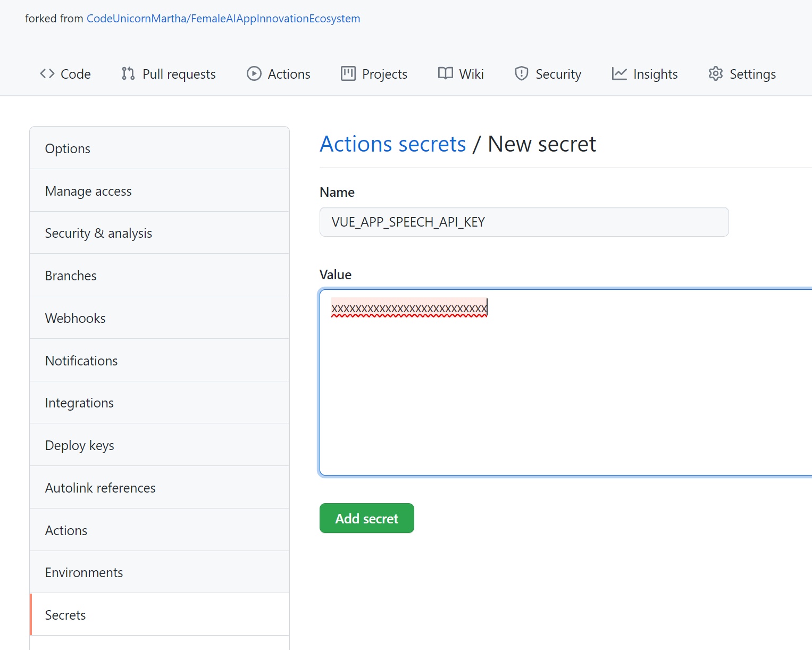
Task: Open the Actions secrets link
Action: (392, 144)
